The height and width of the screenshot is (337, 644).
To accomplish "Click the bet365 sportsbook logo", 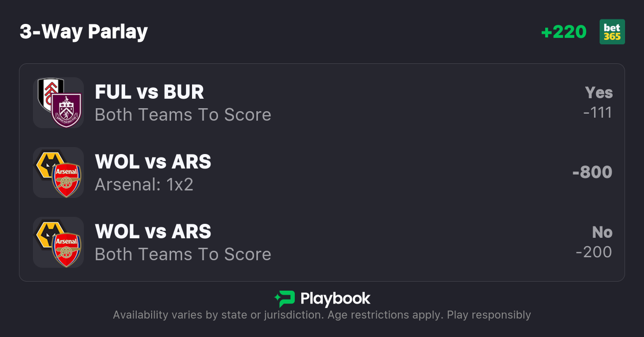I will tap(612, 32).
